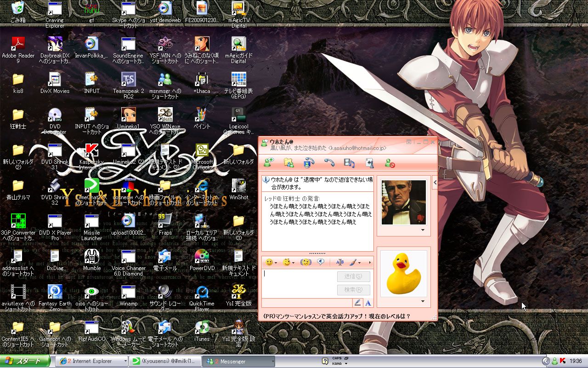Start a video call from Messenger toolbar

point(309,162)
